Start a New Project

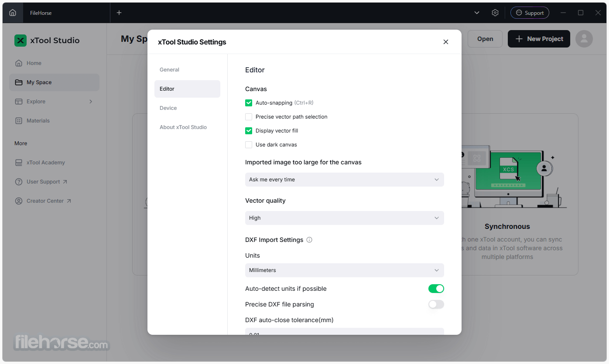[539, 39]
